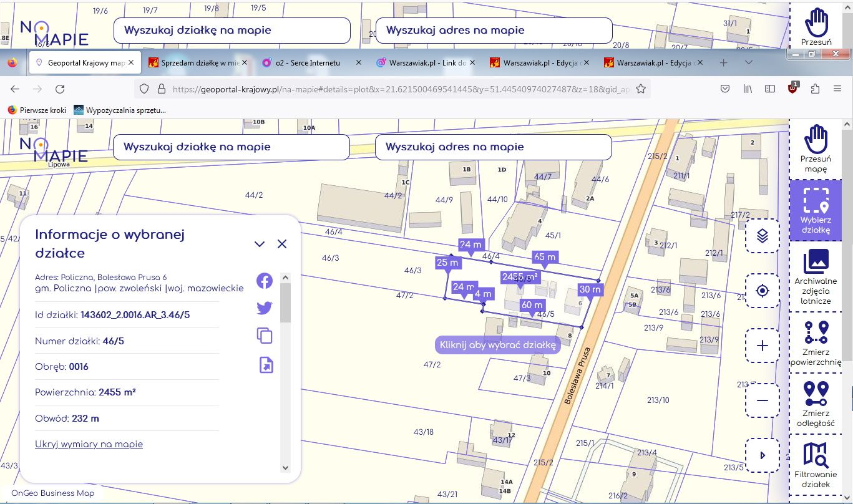Click the panel scrollbar up arrow
This screenshot has height=504, width=853.
285,278
